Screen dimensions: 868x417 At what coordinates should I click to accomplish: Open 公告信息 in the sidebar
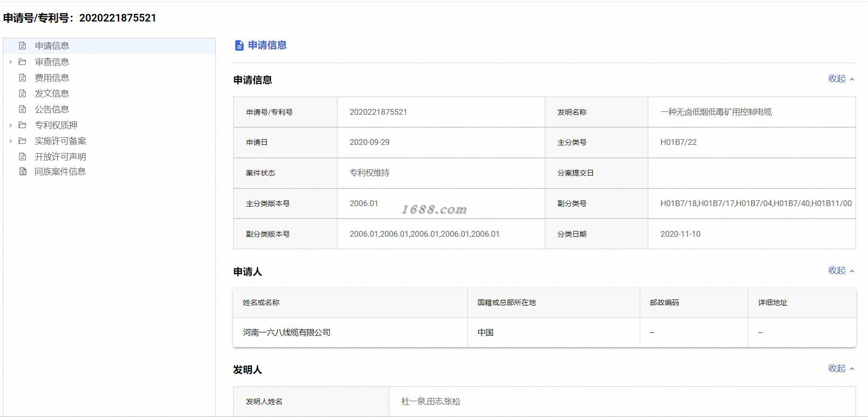[x=52, y=109]
